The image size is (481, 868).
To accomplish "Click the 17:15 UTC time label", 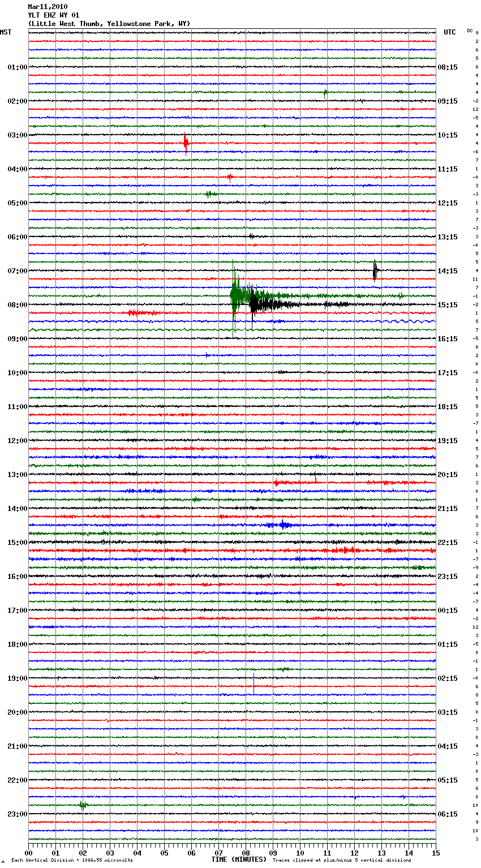I will [x=448, y=373].
